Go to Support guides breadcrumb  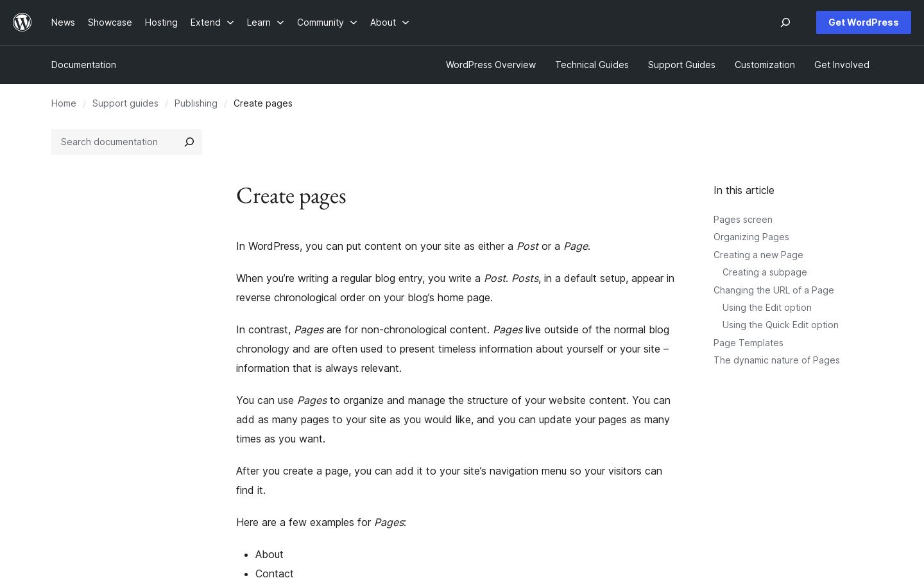(125, 103)
